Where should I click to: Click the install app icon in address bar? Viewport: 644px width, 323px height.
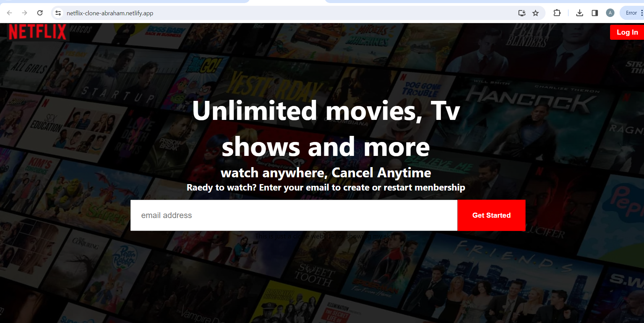(522, 13)
